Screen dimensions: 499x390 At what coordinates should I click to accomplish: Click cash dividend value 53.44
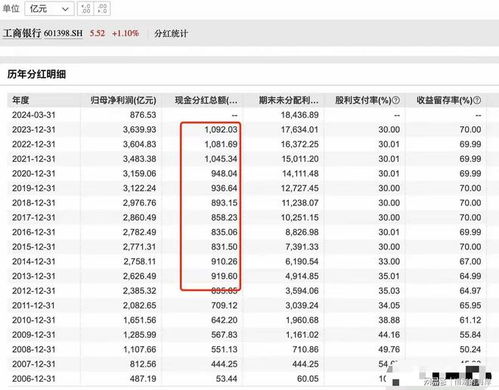pyautogui.click(x=226, y=379)
